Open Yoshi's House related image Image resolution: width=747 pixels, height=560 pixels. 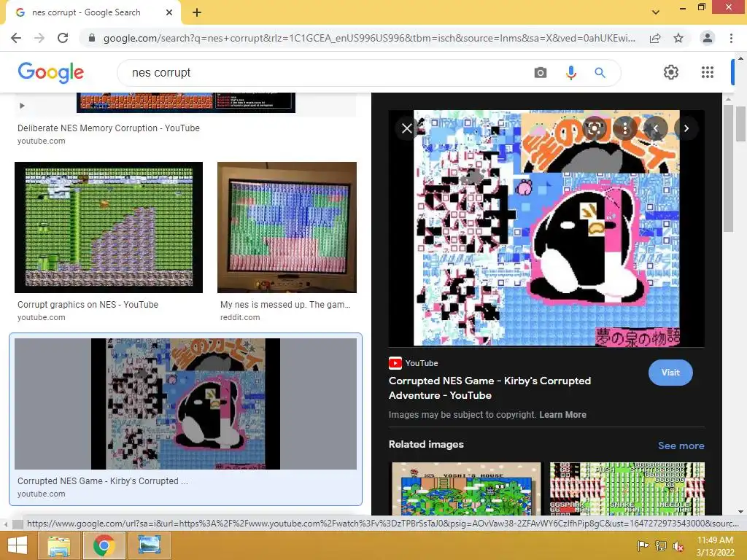tap(466, 489)
